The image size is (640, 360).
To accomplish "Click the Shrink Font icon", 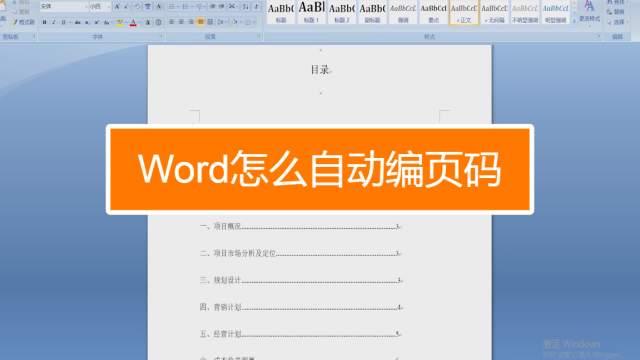I will [126, 7].
